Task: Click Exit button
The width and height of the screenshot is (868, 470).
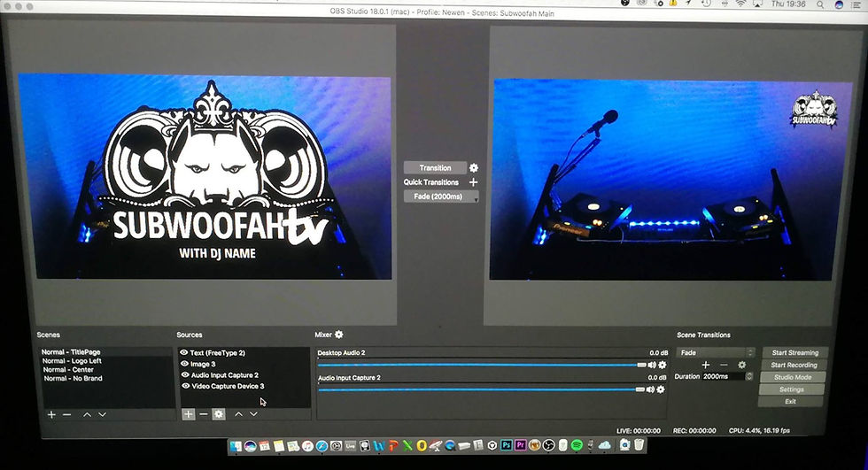Action: click(790, 402)
